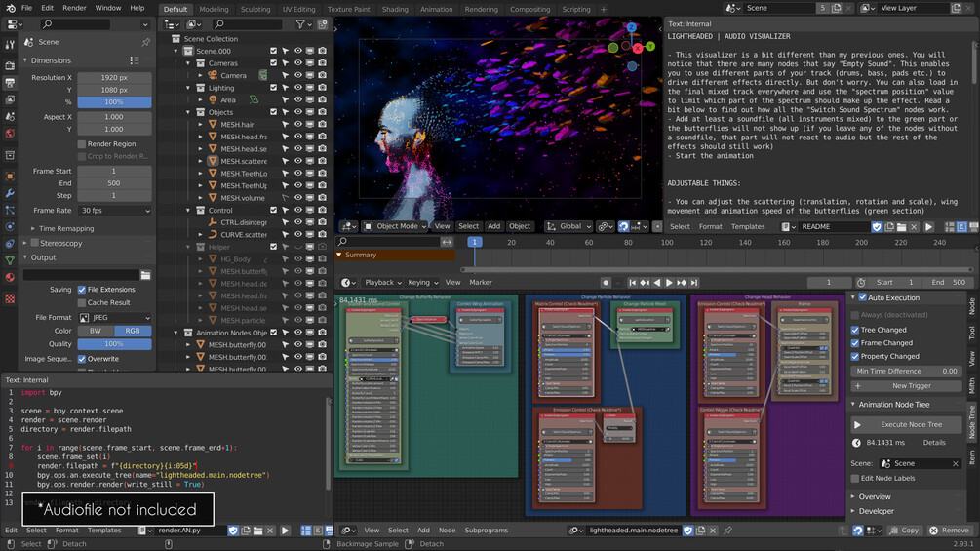
Task: Open Subprograms menu in node editor
Action: (x=486, y=531)
